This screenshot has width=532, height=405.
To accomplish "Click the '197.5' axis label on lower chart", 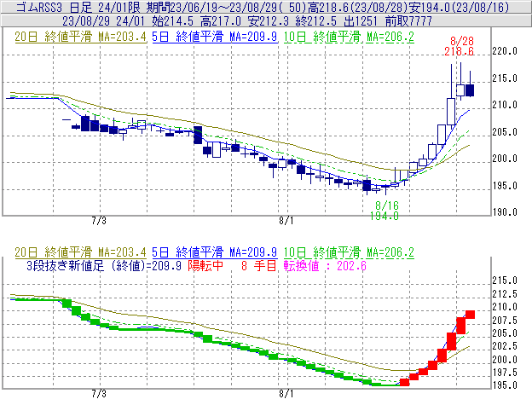I will [x=505, y=373].
